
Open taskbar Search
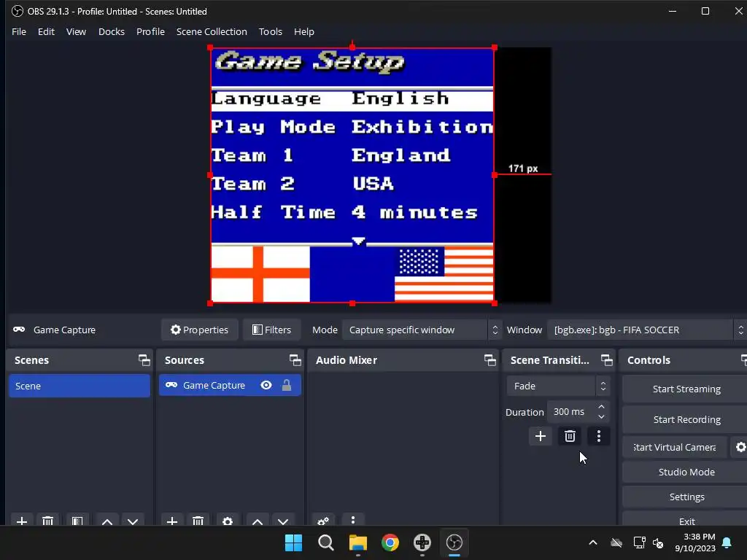pos(326,542)
